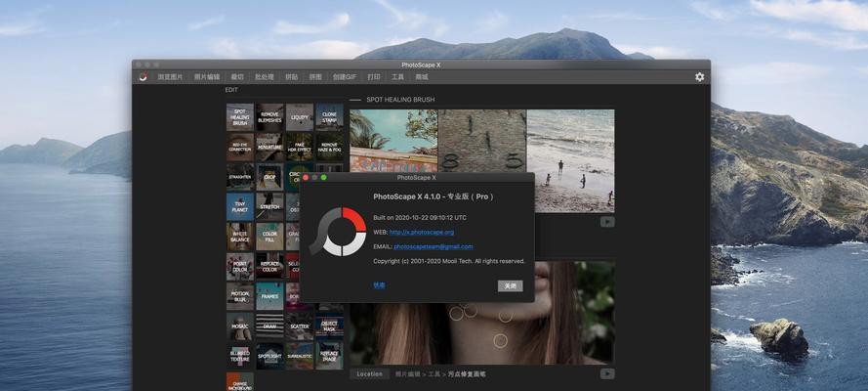The width and height of the screenshot is (868, 391).
Task: Open the Blurred Texture tile
Action: point(239,356)
